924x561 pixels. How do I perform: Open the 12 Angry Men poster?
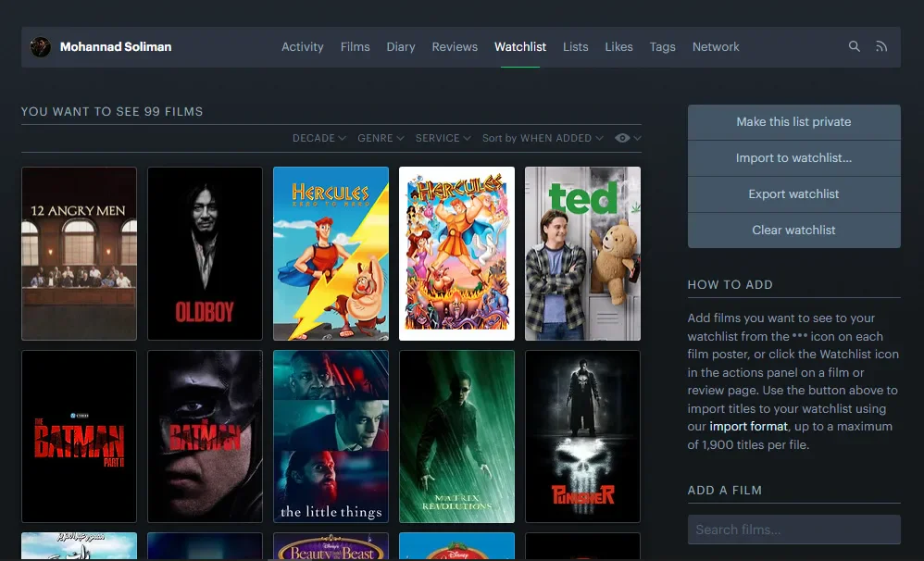coord(79,254)
